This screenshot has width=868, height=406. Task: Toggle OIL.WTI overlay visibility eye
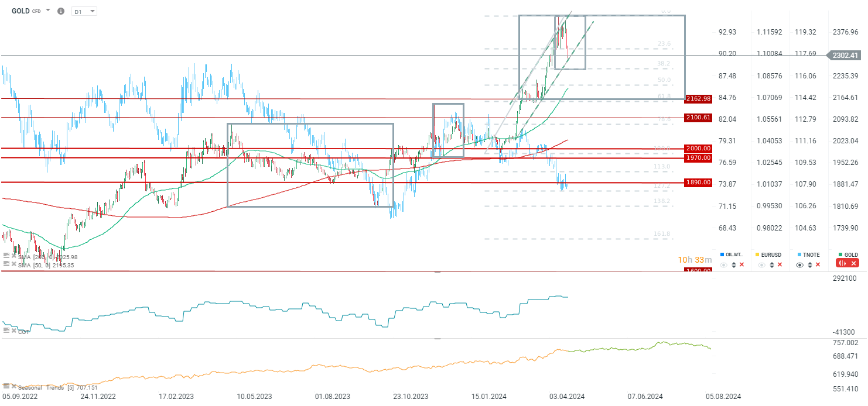click(x=724, y=265)
